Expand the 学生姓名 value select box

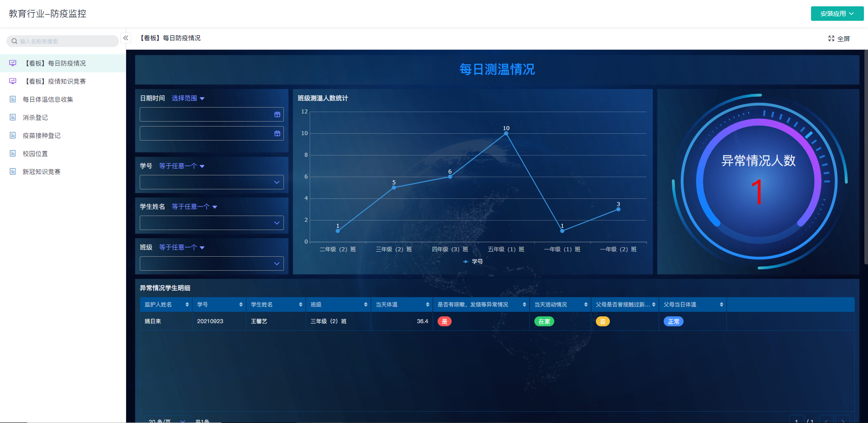[x=212, y=223]
